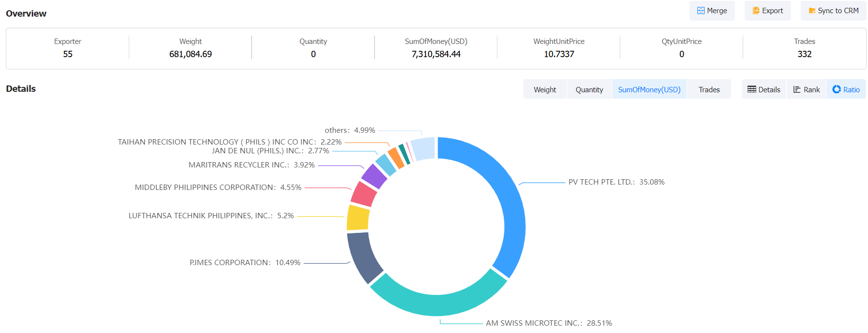
Task: Click the Merge icon
Action: click(701, 11)
